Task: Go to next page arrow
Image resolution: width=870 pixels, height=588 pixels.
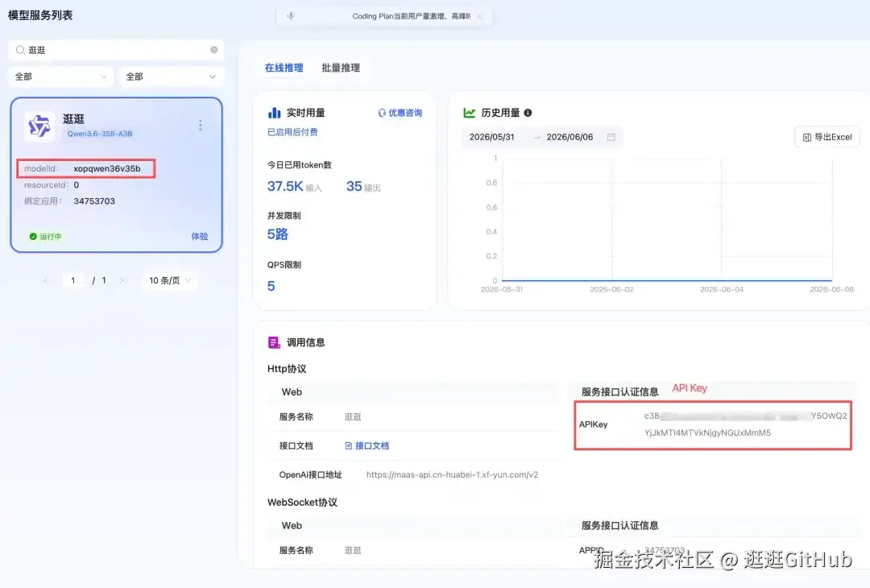Action: pos(122,280)
